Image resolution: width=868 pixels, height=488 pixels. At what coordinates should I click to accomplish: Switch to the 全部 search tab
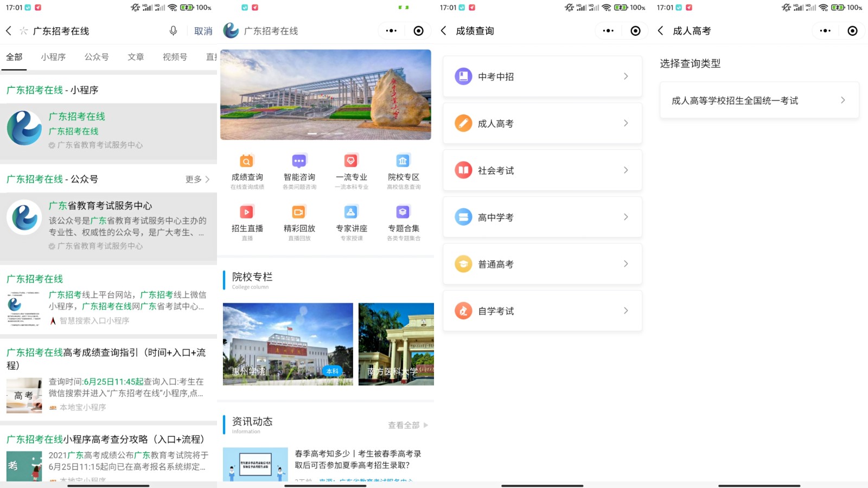14,57
